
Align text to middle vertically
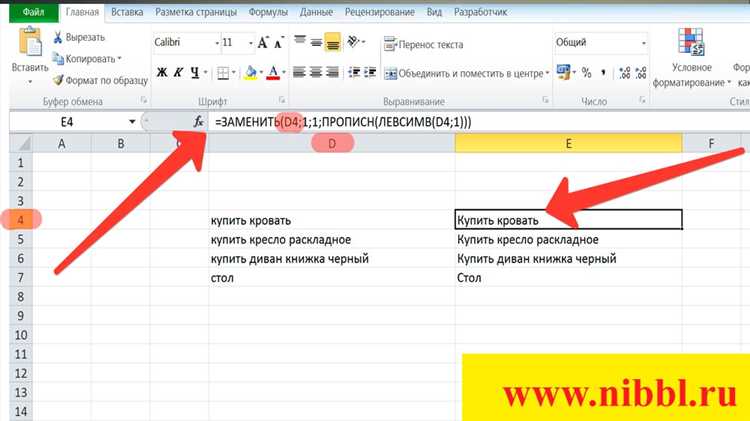[x=316, y=42]
